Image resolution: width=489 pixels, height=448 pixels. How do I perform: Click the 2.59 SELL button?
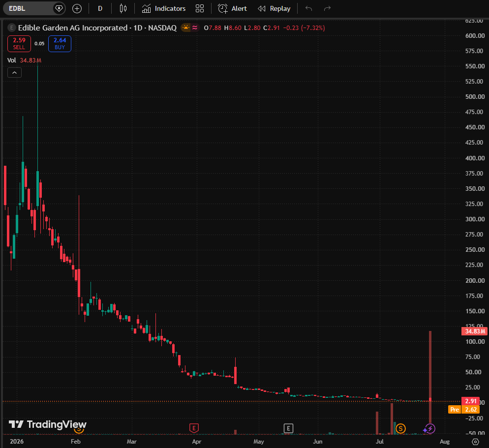pyautogui.click(x=19, y=44)
